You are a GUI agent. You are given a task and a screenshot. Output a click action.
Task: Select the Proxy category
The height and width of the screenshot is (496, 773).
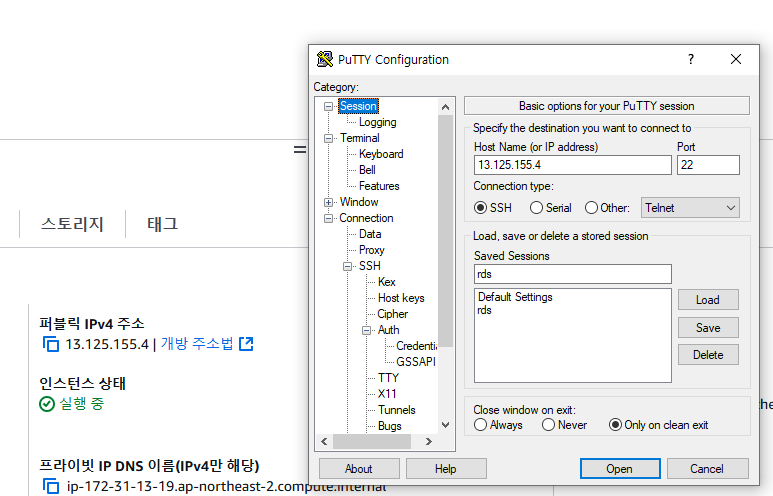[372, 250]
